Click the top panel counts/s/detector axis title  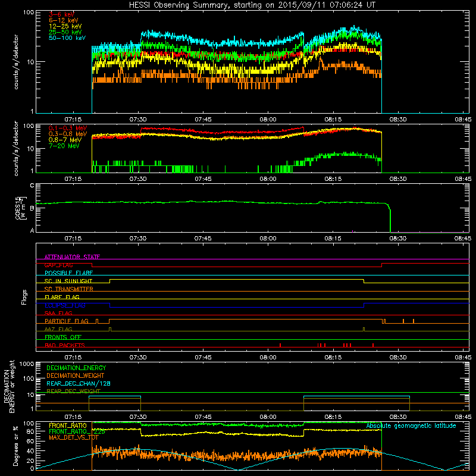click(x=16, y=62)
